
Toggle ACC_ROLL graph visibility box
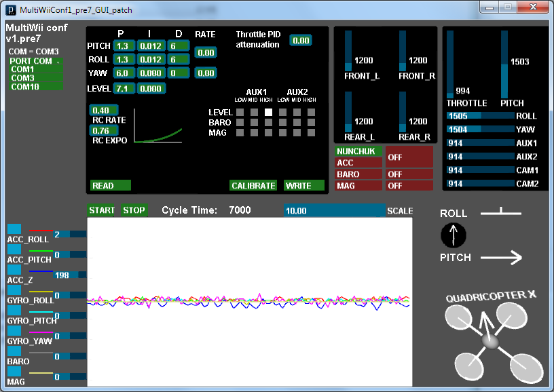click(14, 229)
